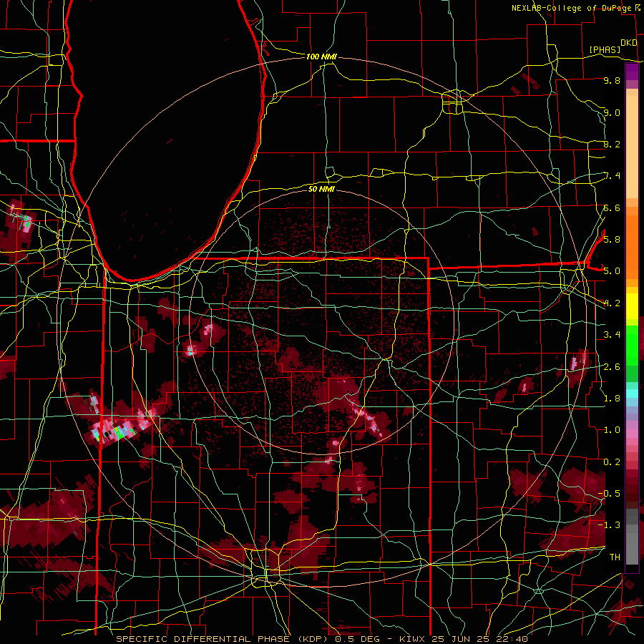644x644 pixels.
Task: Click the 100 NMI range ring label
Action: point(321,57)
